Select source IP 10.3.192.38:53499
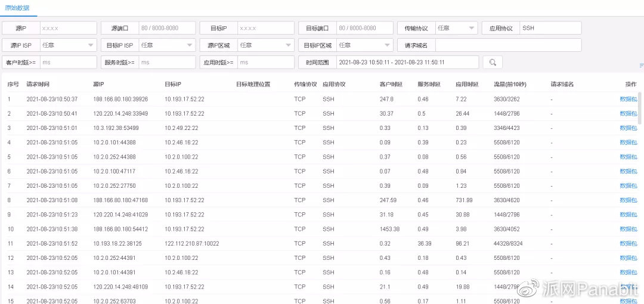 [x=116, y=128]
